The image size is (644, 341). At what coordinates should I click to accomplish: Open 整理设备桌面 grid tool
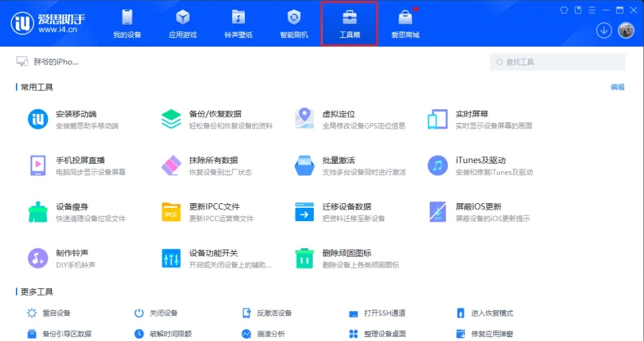(x=377, y=334)
